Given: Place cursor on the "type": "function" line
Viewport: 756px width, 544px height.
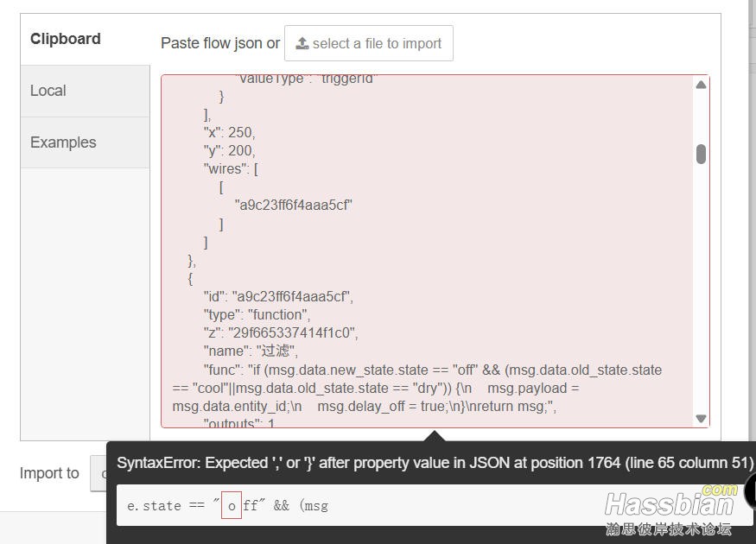Looking at the screenshot, I should coord(257,315).
